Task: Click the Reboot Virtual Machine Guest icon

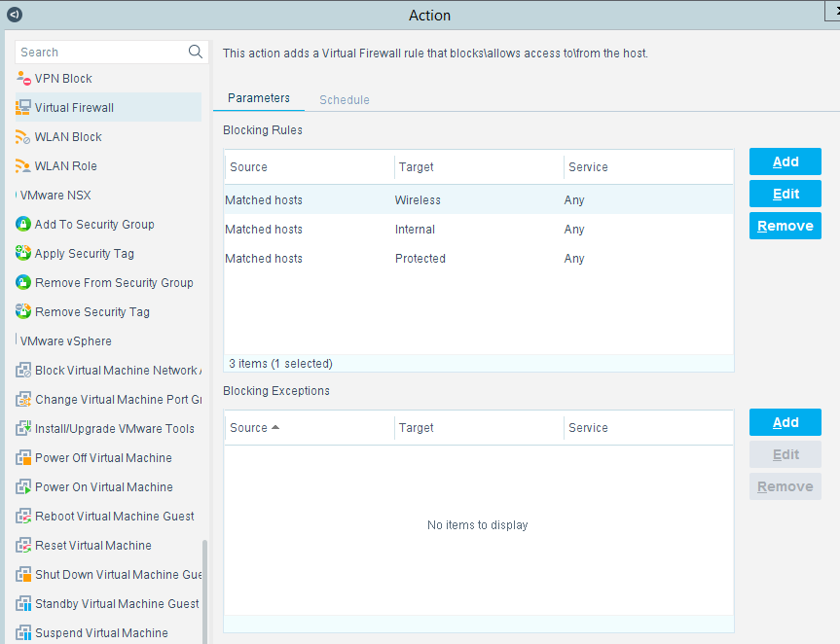Action: click(23, 516)
